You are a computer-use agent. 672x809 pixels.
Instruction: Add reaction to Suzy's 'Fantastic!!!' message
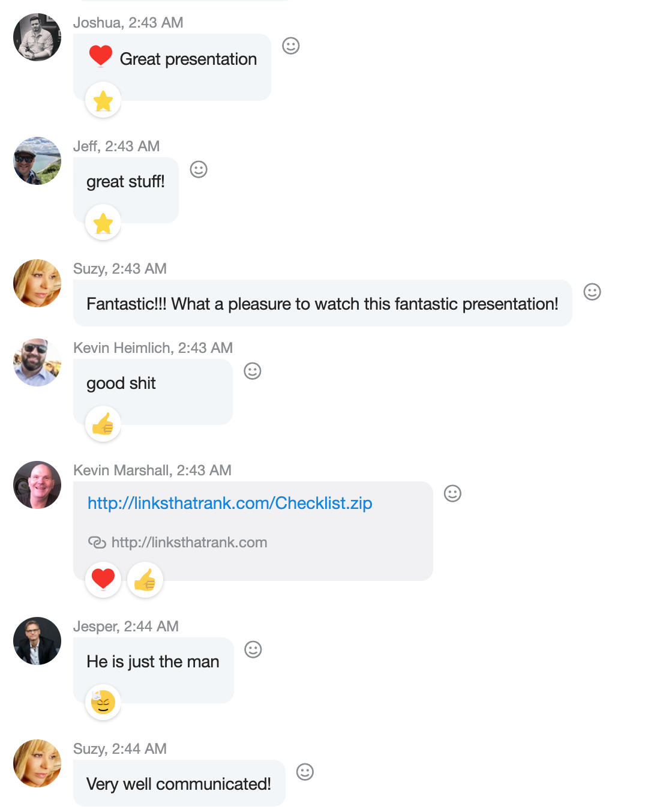[x=592, y=292]
